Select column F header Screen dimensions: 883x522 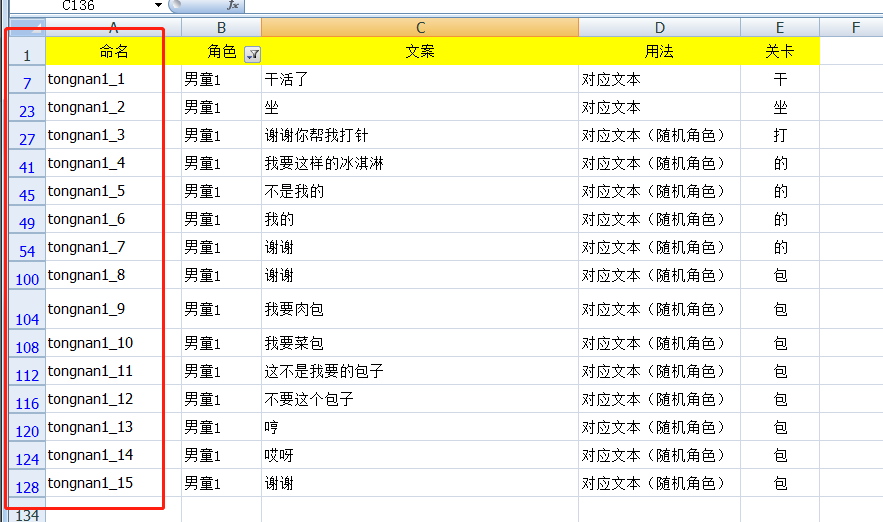coord(855,28)
